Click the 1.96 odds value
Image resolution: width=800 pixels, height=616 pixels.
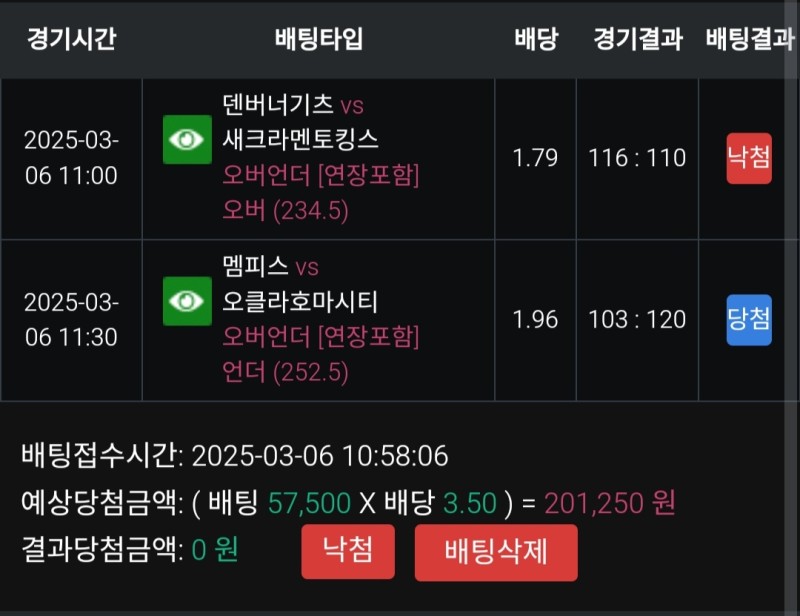[x=535, y=320]
